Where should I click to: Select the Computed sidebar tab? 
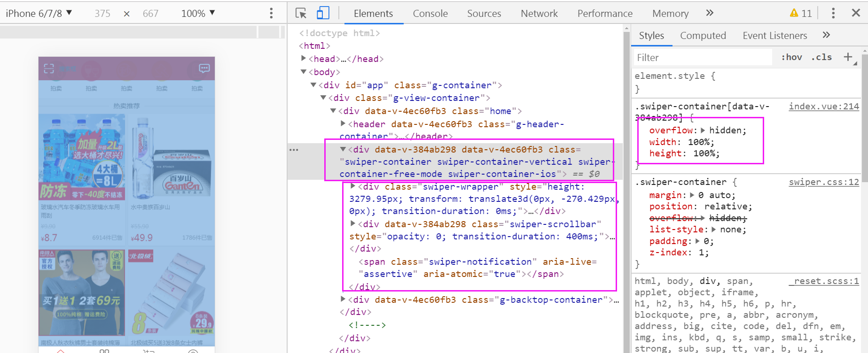(703, 36)
